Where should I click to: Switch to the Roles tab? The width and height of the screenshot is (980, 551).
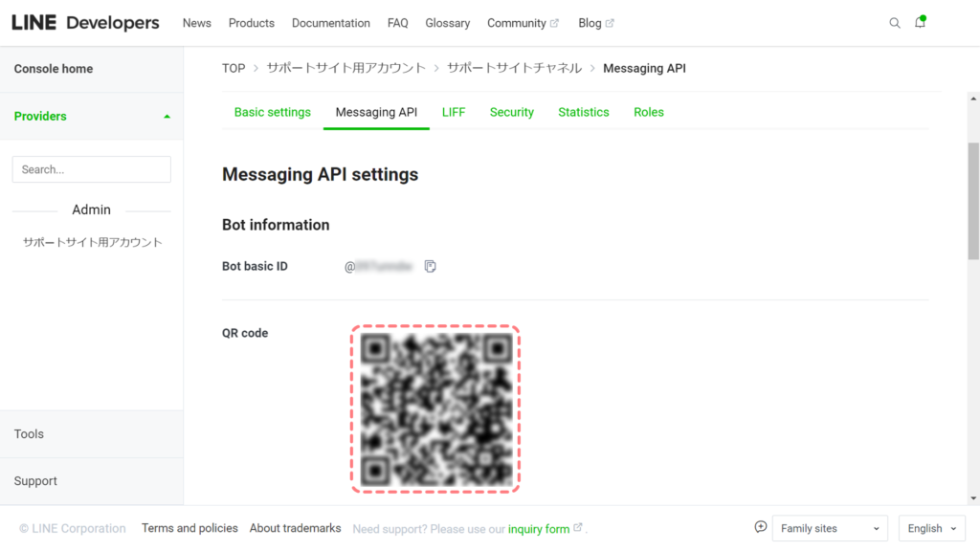pyautogui.click(x=649, y=113)
